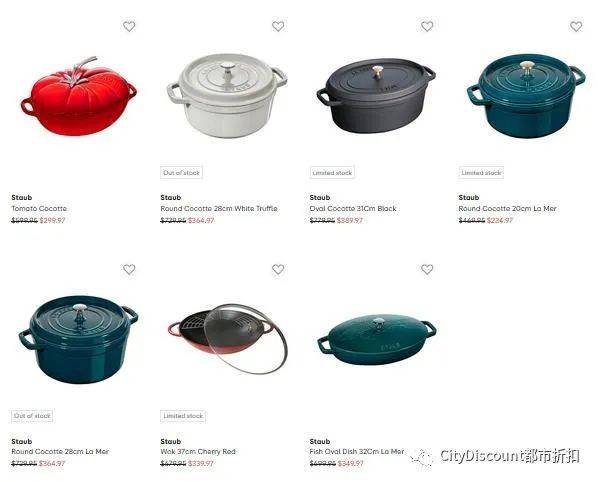Go to Round Cocotte 28cm White Truffle page
The width and height of the screenshot is (598, 482).
point(219,209)
